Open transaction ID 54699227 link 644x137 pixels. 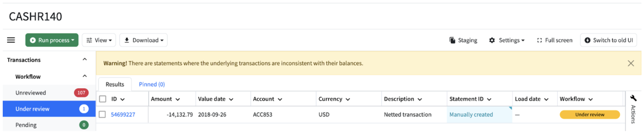(123, 114)
